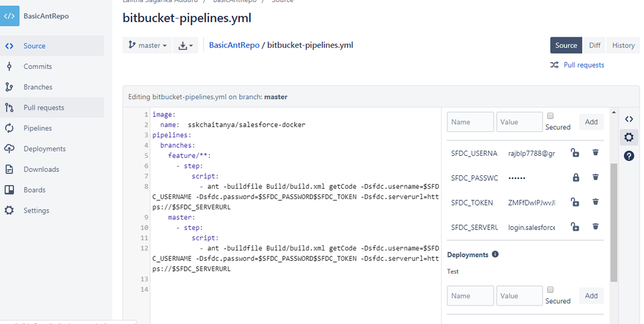This screenshot has height=324, width=644.
Task: Open the Pull requests link below the tabs
Action: 583,65
